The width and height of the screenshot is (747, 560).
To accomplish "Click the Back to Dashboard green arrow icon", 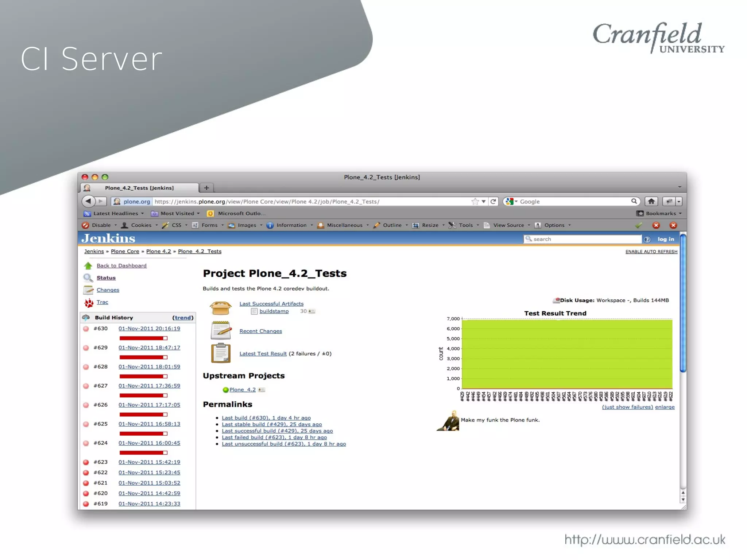I will pyautogui.click(x=88, y=266).
